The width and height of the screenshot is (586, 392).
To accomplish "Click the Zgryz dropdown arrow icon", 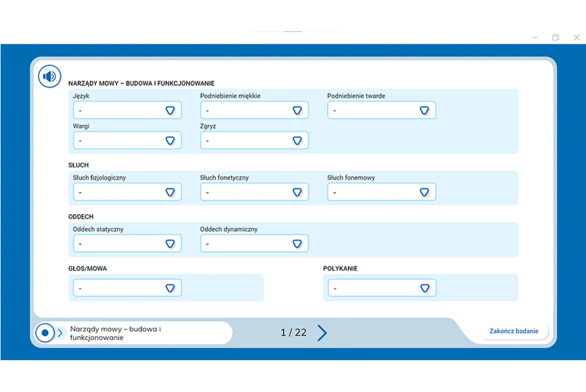I will pyautogui.click(x=297, y=141).
